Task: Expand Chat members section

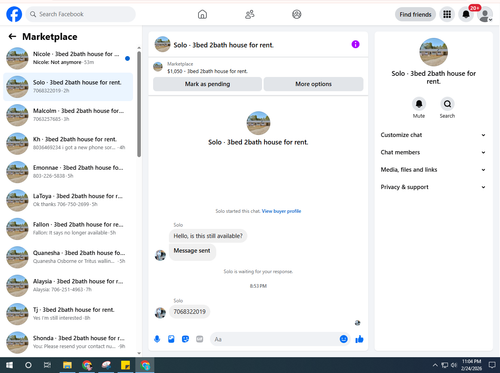Action: point(433,152)
